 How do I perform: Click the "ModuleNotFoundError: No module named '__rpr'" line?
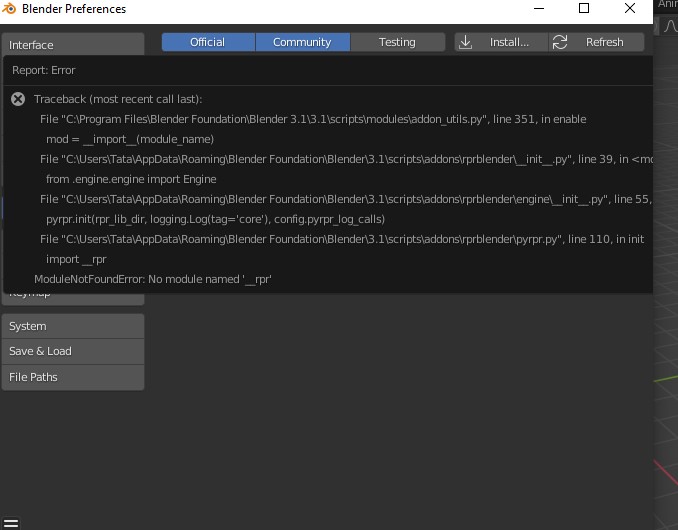coord(153,279)
